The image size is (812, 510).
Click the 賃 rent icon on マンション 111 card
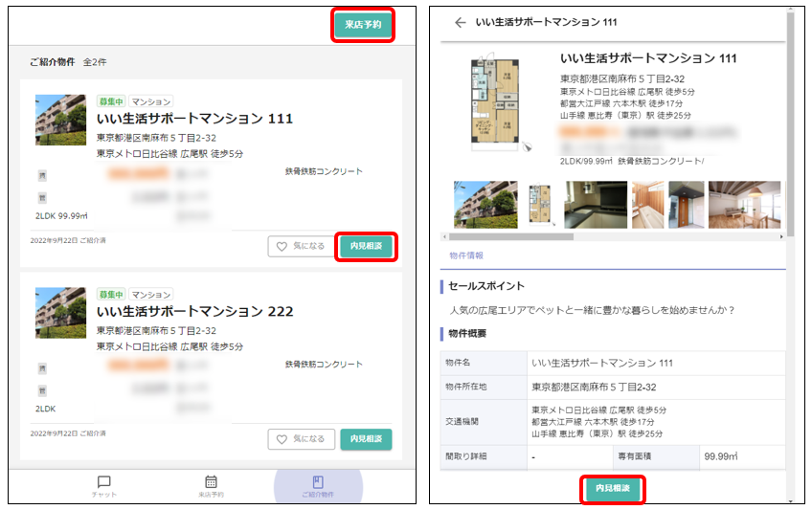(42, 176)
